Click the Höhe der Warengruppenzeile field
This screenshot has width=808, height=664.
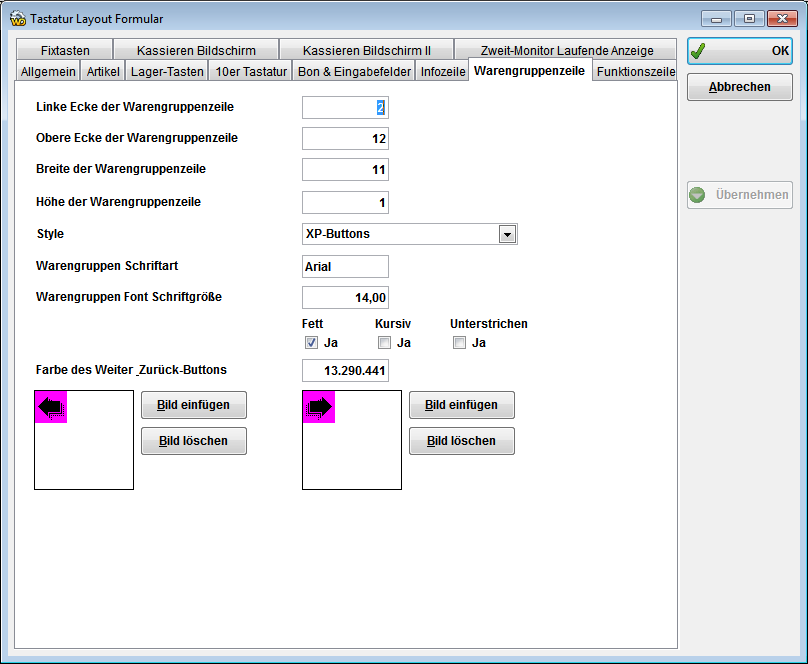pyautogui.click(x=345, y=202)
